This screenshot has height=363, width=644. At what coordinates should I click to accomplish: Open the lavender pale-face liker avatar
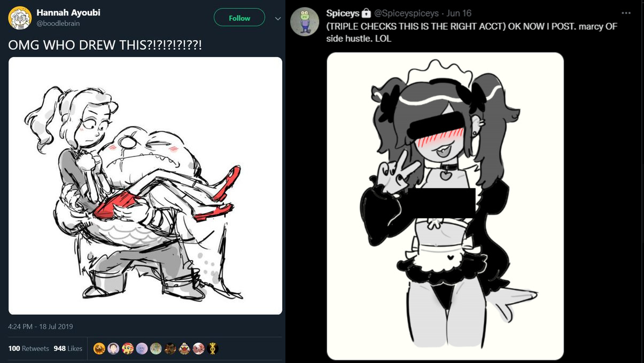click(x=142, y=349)
